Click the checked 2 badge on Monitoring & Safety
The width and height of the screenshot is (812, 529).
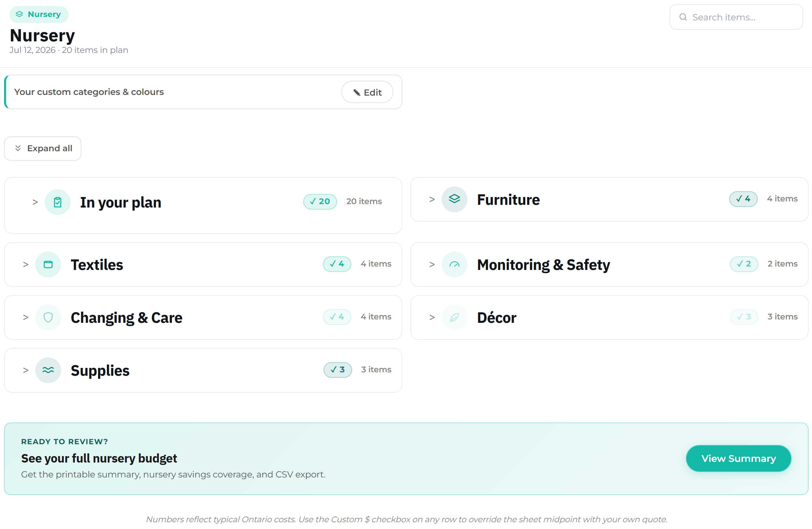(744, 264)
